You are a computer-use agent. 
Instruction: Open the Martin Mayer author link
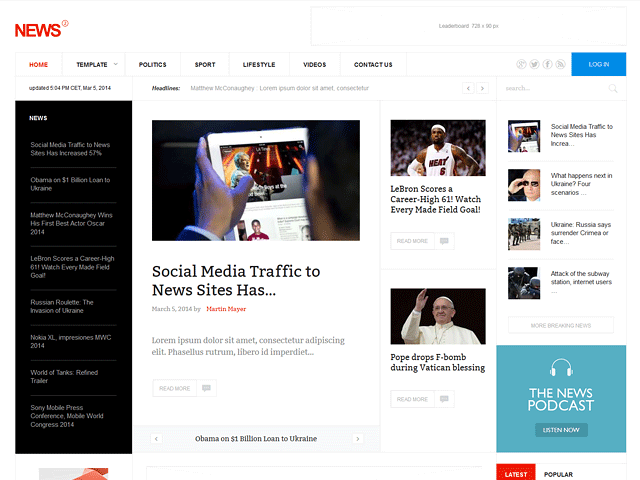(x=226, y=309)
